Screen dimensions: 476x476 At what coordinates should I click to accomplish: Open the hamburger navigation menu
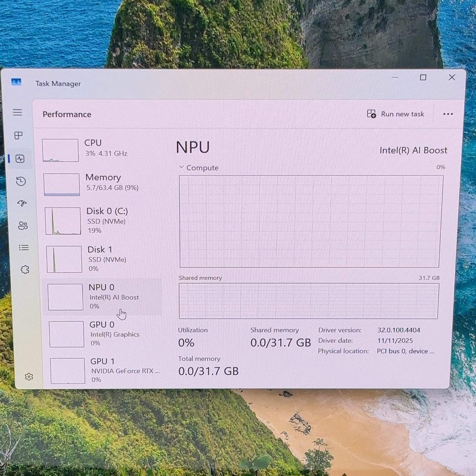[x=17, y=112]
